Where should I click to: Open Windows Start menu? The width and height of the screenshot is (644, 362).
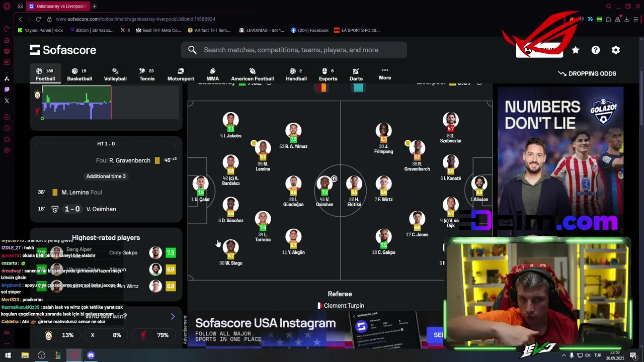pos(8,355)
